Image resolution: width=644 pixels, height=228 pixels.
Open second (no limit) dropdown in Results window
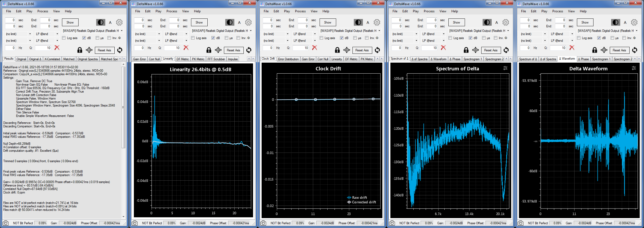pyautogui.click(x=18, y=41)
